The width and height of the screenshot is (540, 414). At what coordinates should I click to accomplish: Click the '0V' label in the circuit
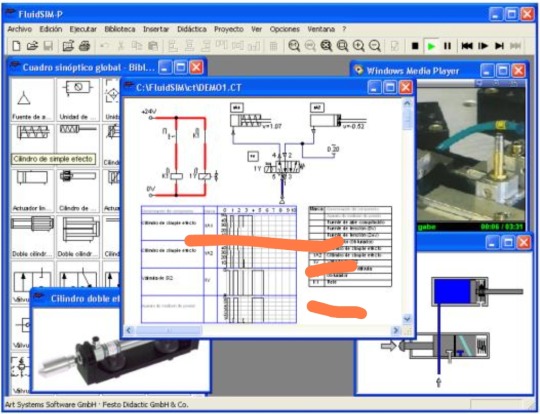[x=151, y=189]
